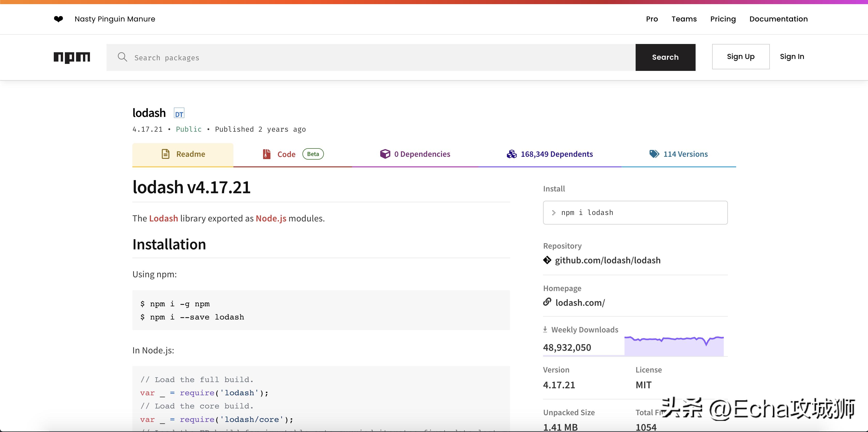Viewport: 868px width, 432px height.
Task: Follow the Sign In link
Action: pos(791,57)
